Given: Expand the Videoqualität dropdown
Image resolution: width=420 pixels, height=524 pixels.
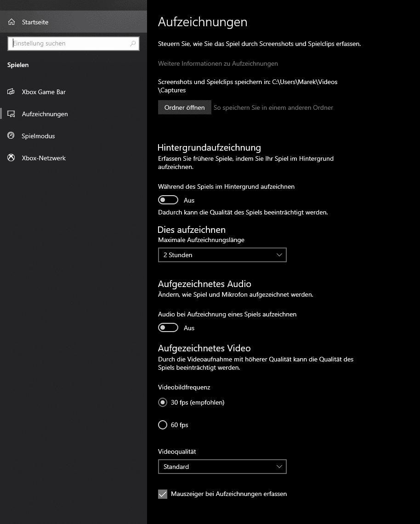Looking at the screenshot, I should point(222,467).
